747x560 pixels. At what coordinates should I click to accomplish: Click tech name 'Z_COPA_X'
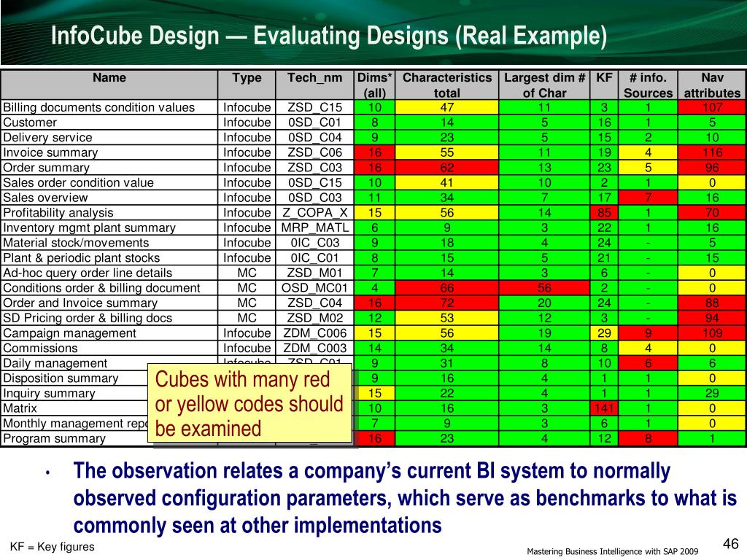[x=314, y=213]
